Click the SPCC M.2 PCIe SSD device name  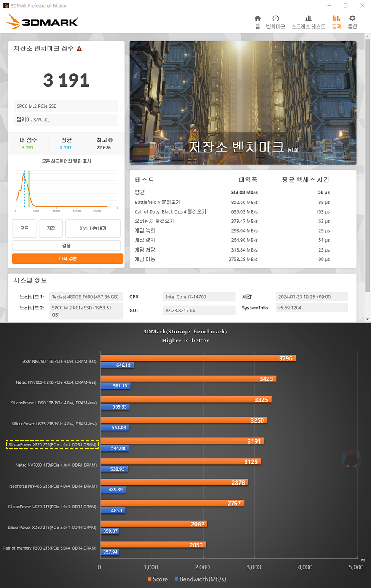click(x=66, y=106)
